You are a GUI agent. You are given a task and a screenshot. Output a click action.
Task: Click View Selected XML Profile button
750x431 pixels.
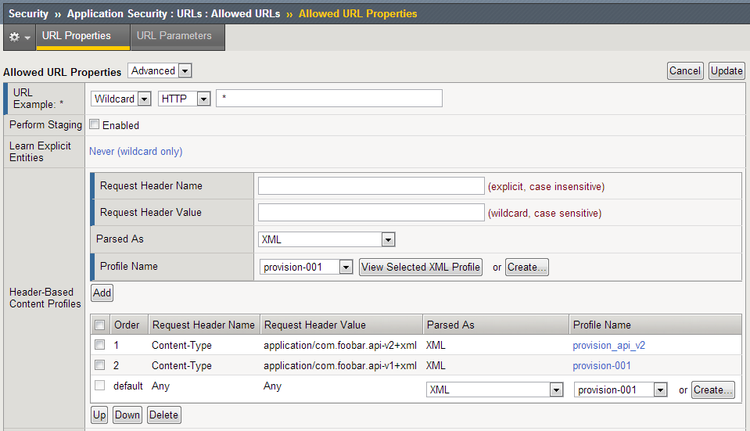[420, 267]
